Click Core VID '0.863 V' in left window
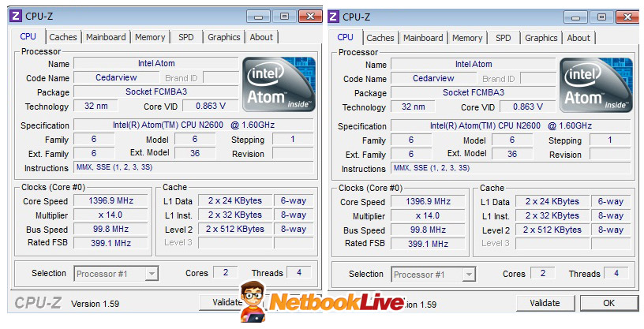 click(211, 106)
